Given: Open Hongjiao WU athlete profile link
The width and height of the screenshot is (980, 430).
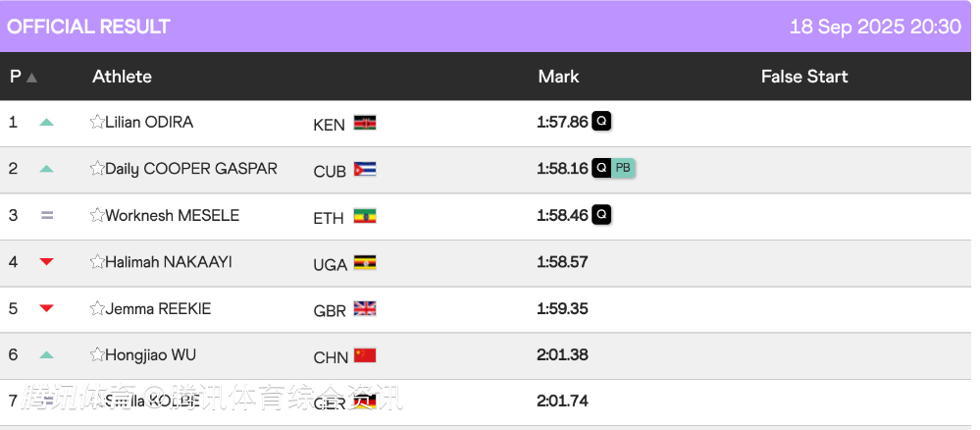Looking at the screenshot, I should click(151, 354).
